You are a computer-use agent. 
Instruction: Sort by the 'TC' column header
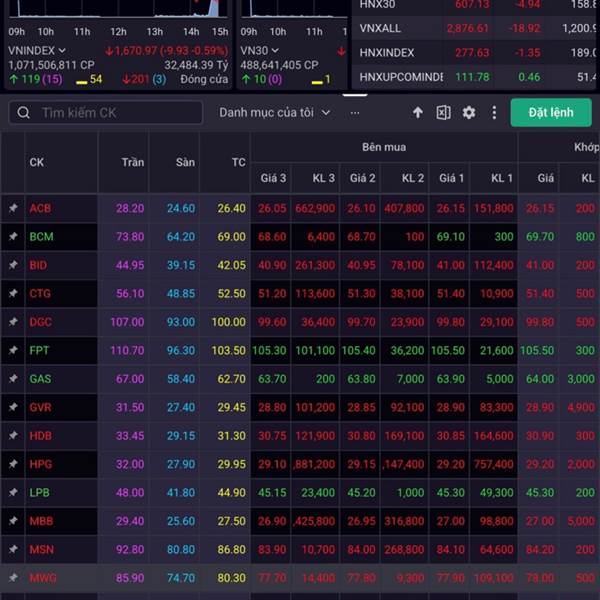238,162
